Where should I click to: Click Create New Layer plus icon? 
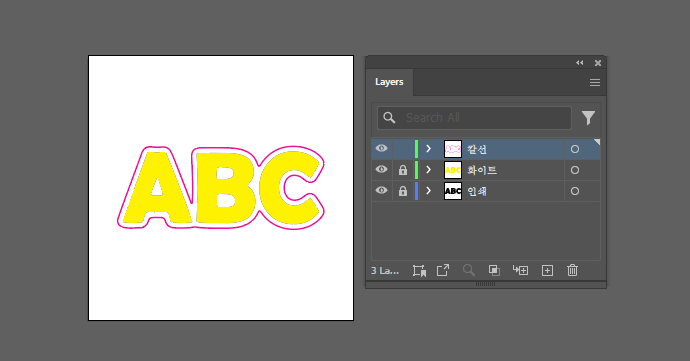tap(547, 270)
